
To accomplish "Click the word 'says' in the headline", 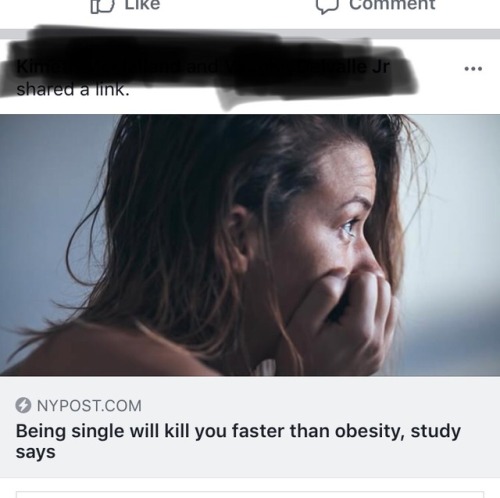I will [x=36, y=453].
